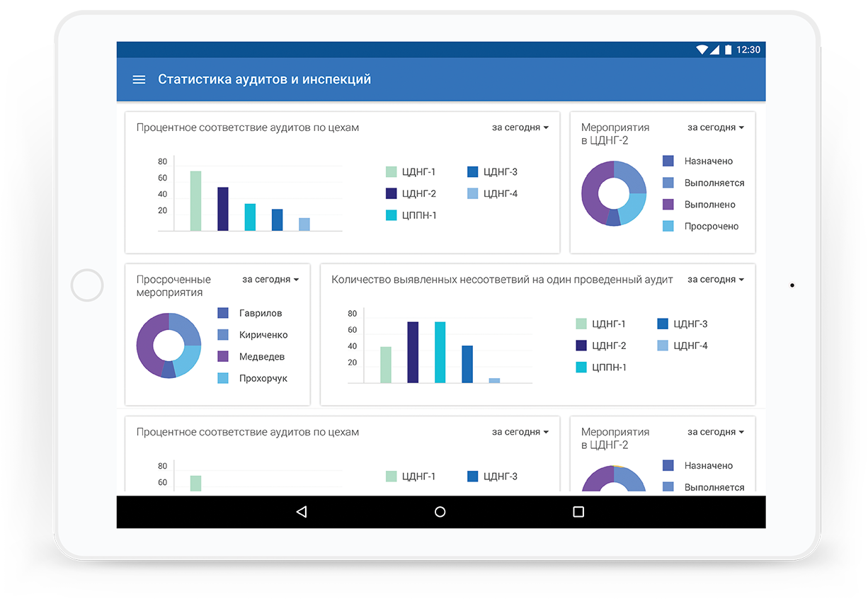The width and height of the screenshot is (868, 599).
Task: Click Назначено legend swatch in top donut card
Action: click(x=668, y=161)
